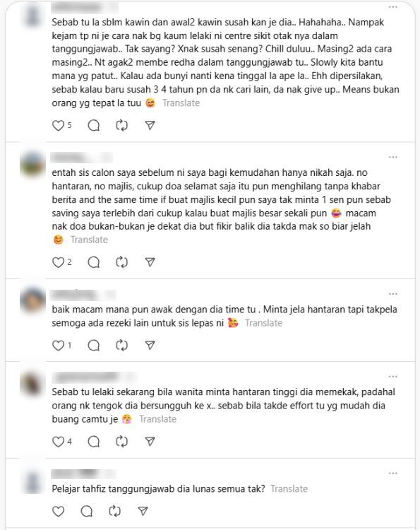The width and height of the screenshot is (420, 530).
Task: Open more options on 'entah sis calon' comment
Action: [x=392, y=157]
